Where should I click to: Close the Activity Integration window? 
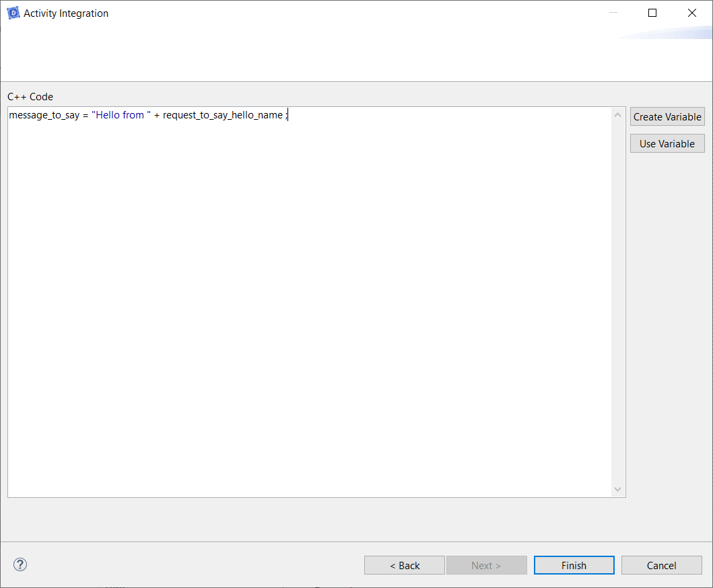pyautogui.click(x=691, y=13)
